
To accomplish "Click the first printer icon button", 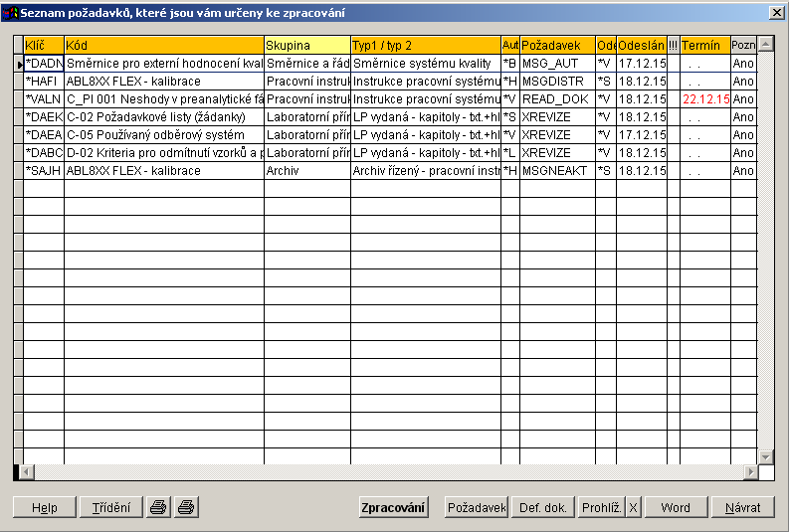I will pyautogui.click(x=157, y=507).
